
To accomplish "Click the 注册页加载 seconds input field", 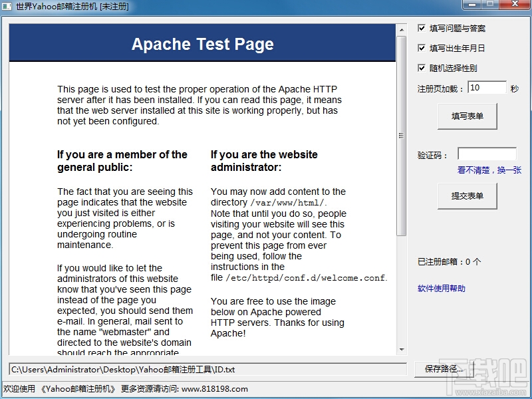I will click(487, 88).
